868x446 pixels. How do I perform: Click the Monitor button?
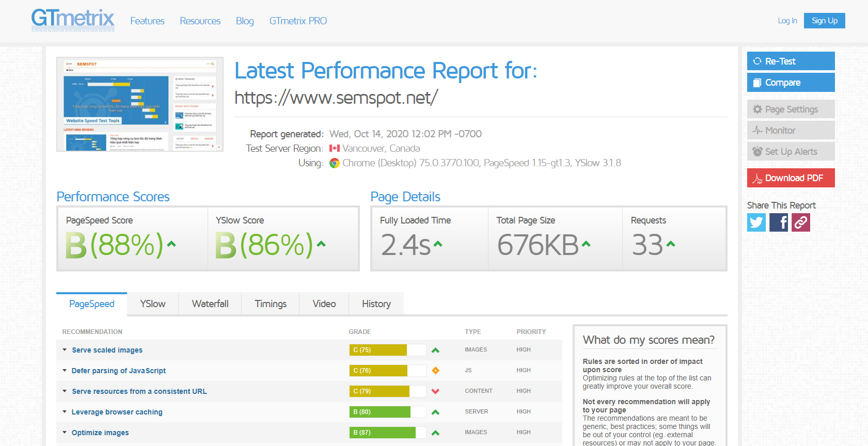point(791,131)
